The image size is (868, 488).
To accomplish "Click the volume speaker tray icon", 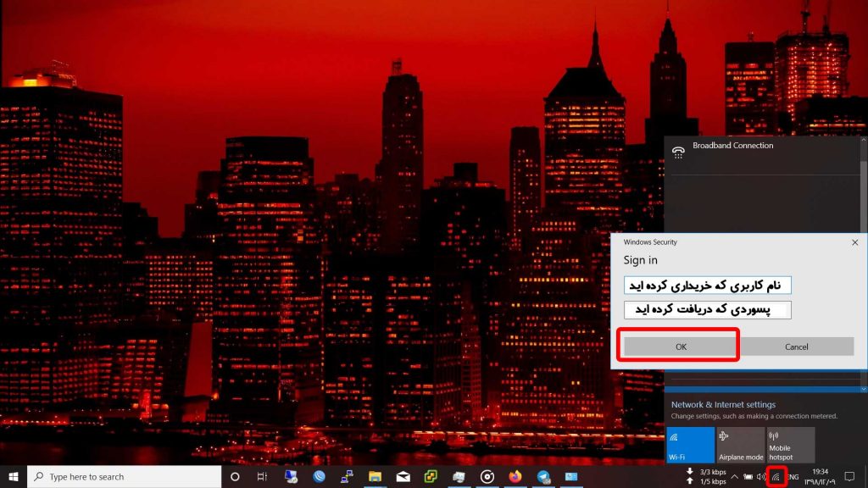I will pos(760,477).
